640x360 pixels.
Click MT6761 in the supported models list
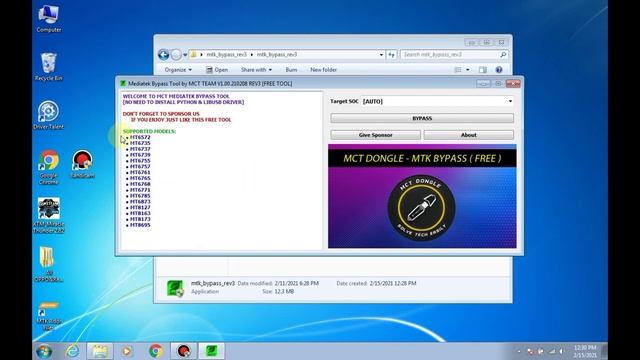[140, 173]
